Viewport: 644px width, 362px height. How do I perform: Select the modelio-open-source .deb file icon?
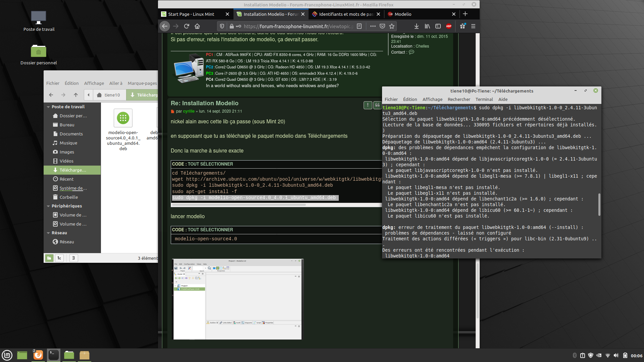click(x=123, y=118)
